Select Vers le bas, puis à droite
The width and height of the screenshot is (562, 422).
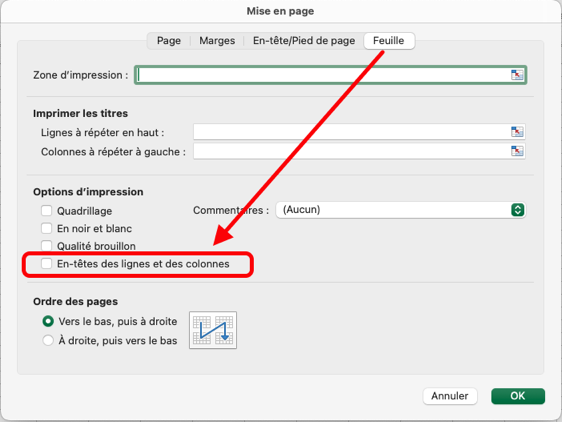[48, 321]
